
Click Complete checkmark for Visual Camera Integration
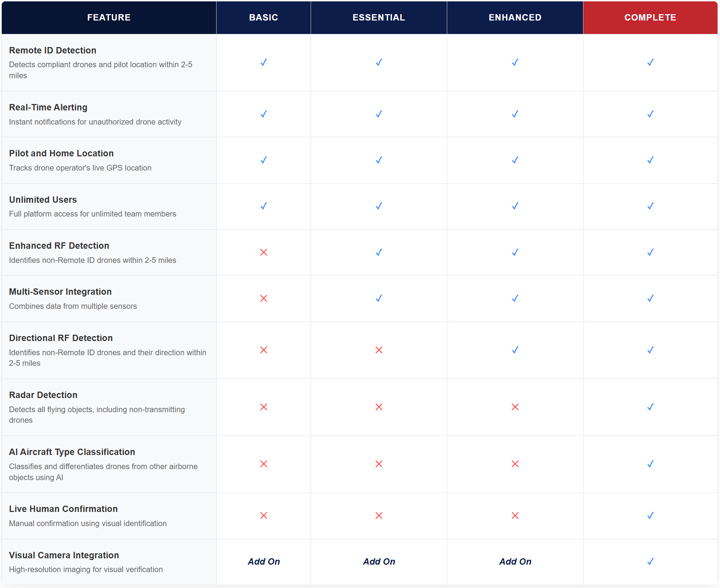(x=650, y=561)
